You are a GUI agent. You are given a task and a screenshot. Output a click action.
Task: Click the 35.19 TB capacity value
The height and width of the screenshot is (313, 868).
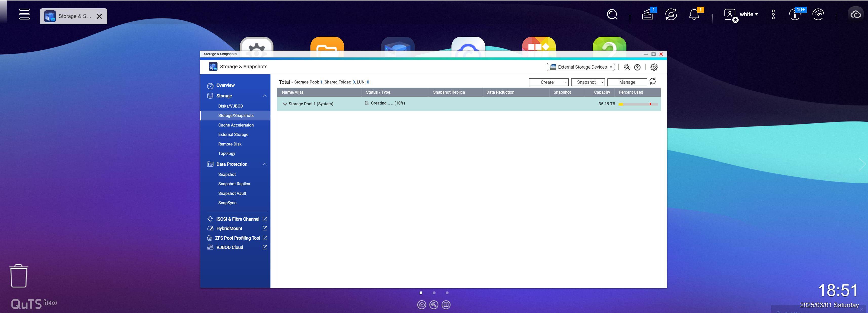[606, 104]
